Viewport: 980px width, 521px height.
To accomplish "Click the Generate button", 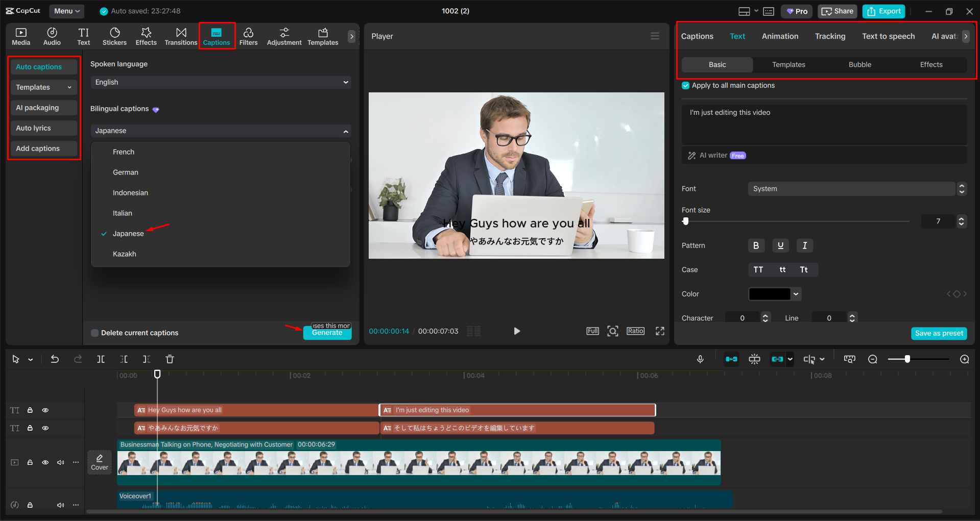I will click(x=327, y=332).
